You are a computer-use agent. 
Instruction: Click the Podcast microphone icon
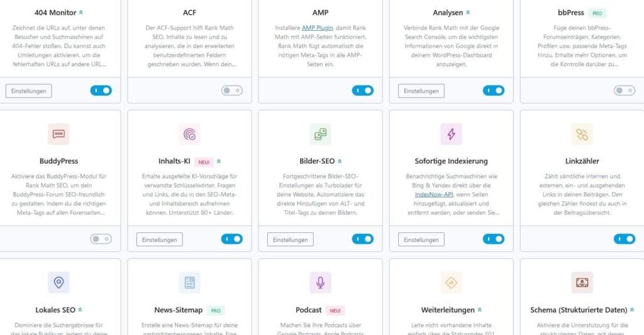click(320, 283)
